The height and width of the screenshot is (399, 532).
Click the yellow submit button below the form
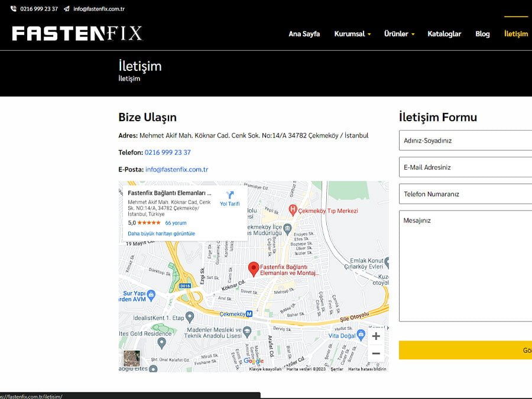467,350
